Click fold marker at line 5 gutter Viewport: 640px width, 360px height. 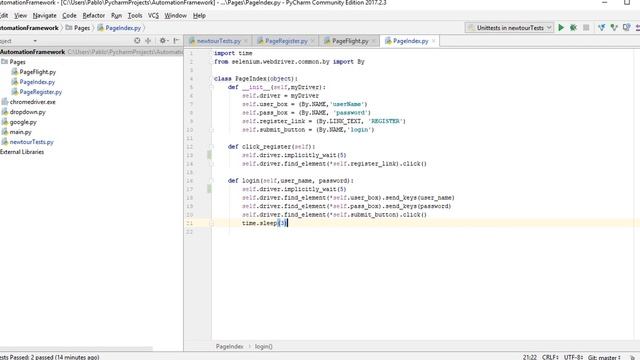(211, 87)
